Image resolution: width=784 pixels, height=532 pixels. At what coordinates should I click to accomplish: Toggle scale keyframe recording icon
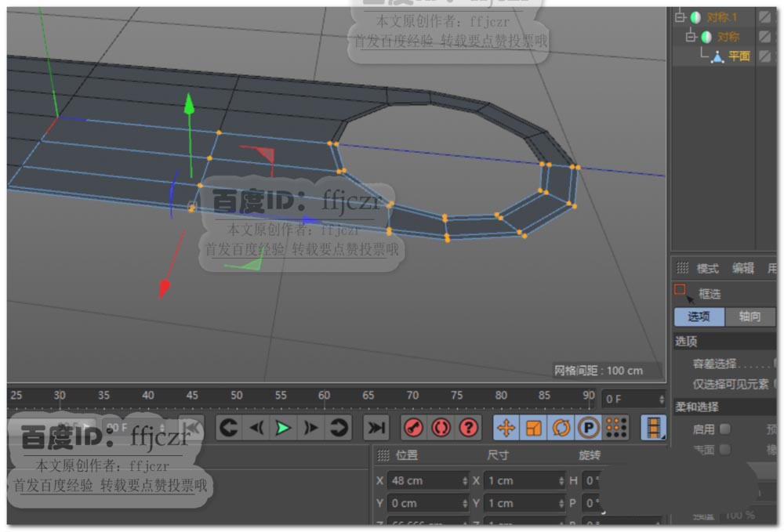coord(533,428)
